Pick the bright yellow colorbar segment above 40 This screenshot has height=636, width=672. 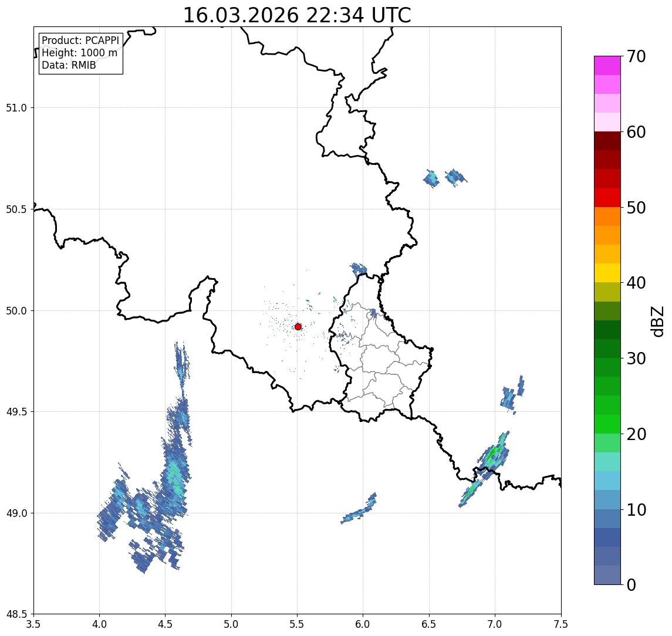[607, 273]
